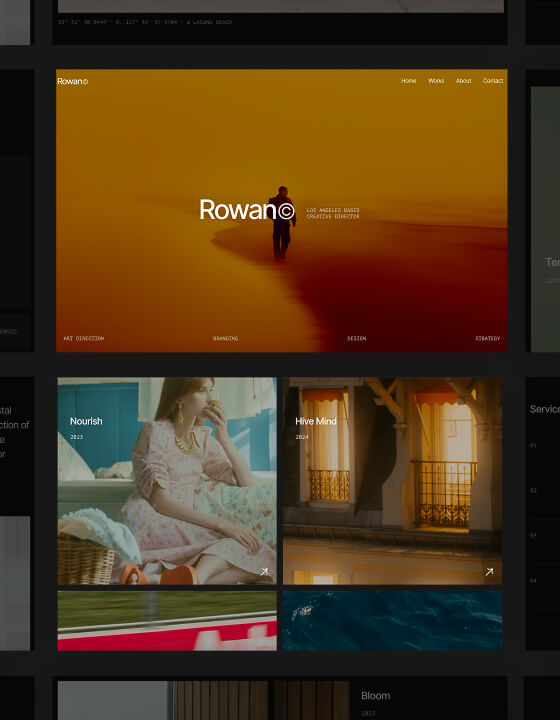Open the Nourish project card
Image resolution: width=560 pixels, height=720 pixels.
click(167, 481)
